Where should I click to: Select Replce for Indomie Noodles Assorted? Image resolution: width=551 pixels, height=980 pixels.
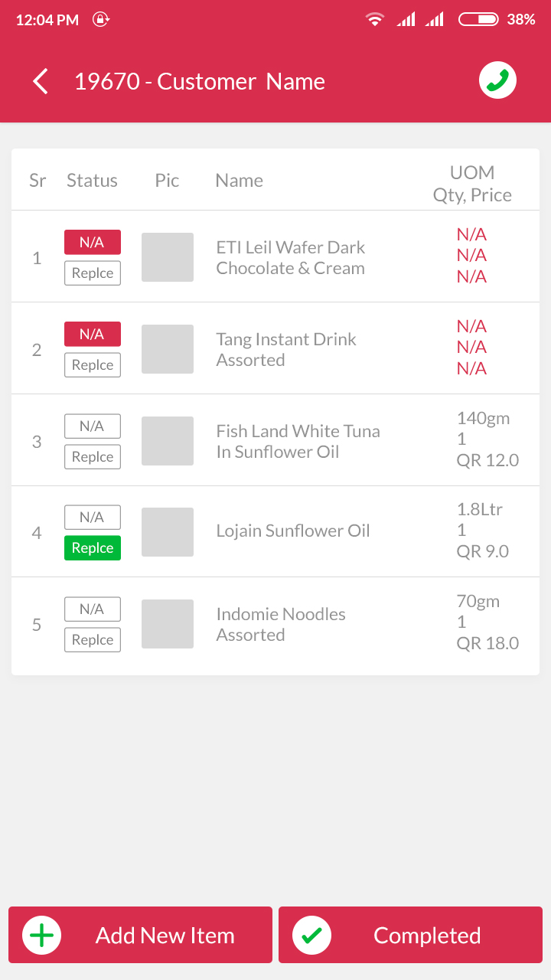[x=93, y=640]
